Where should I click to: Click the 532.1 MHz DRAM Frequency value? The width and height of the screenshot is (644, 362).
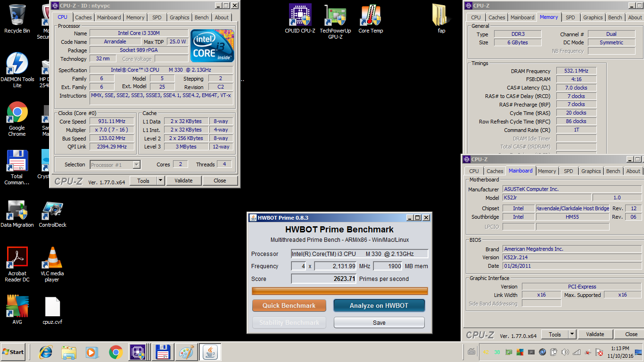pyautogui.click(x=576, y=71)
